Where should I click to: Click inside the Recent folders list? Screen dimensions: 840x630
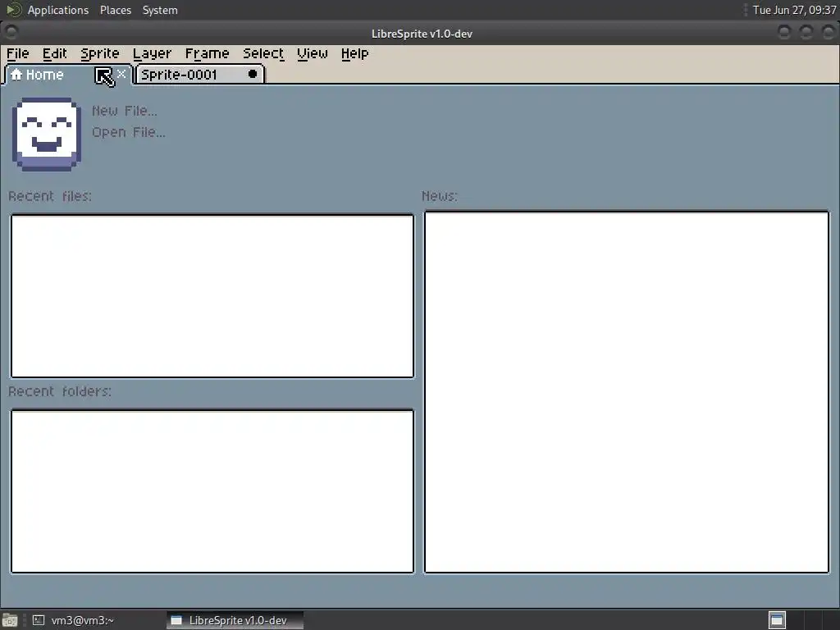tap(212, 491)
